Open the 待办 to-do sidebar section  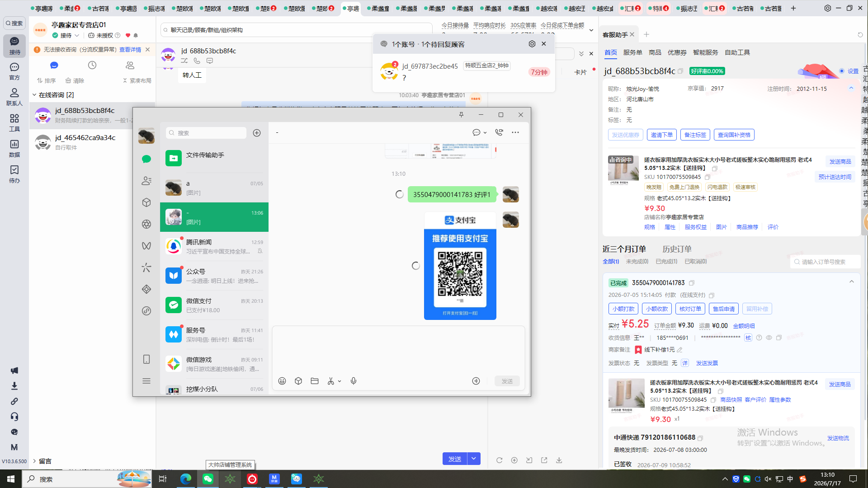(14, 174)
